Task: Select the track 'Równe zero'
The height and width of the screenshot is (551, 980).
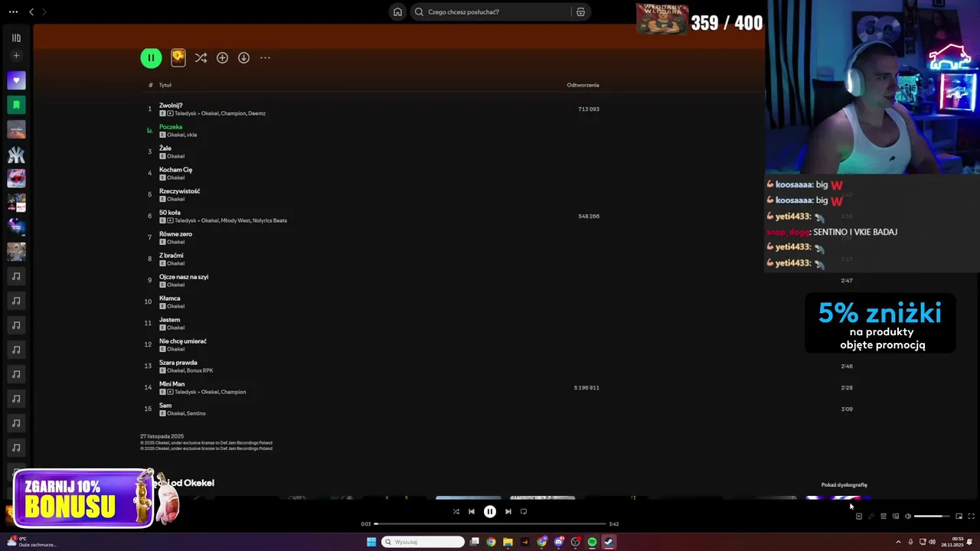Action: 175,234
